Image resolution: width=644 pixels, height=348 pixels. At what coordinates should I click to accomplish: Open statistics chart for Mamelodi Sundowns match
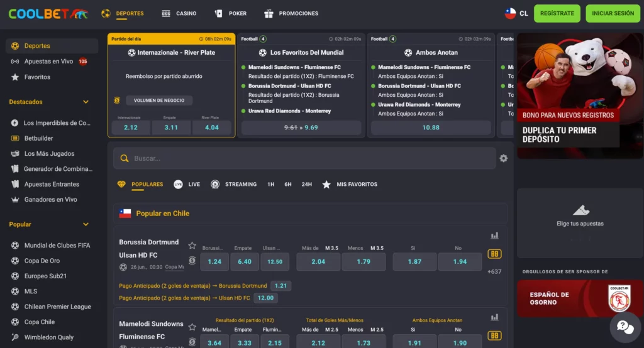(x=494, y=317)
